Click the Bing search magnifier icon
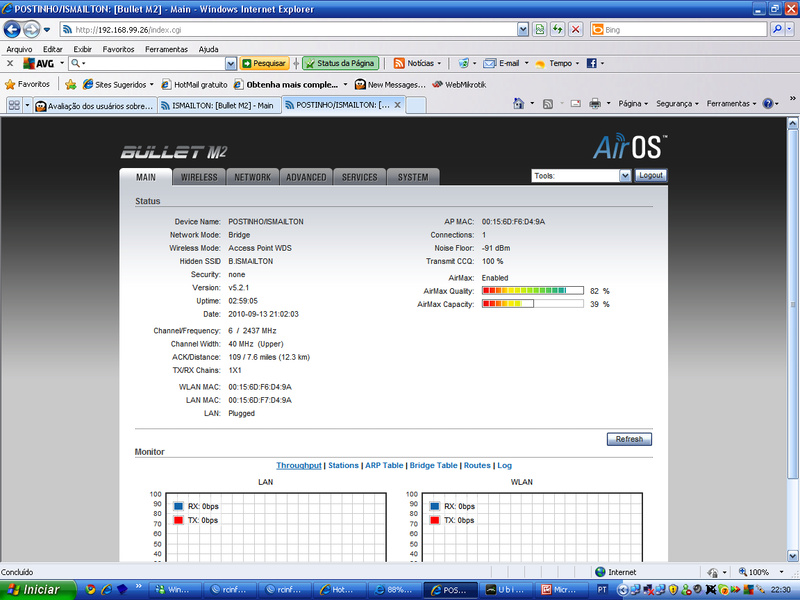 [x=777, y=30]
